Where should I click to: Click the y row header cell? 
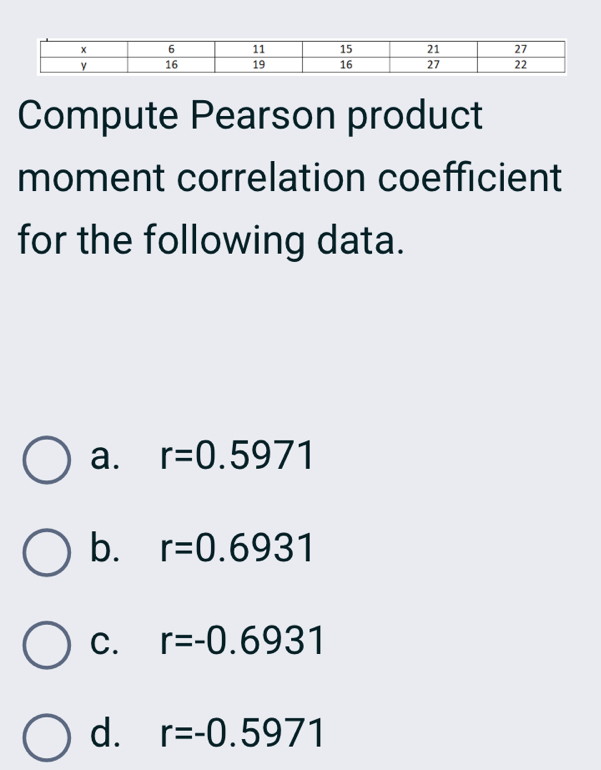coord(84,64)
